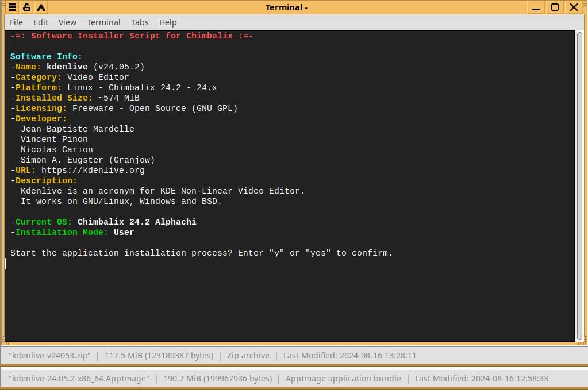Click the '117.5 MiB (123189387 bytes)' status entry

(159, 356)
